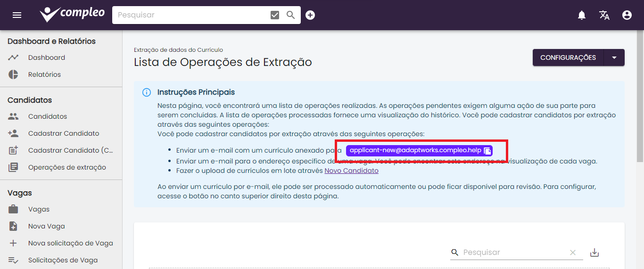Click the Solicitações de Vaga checklist icon

pyautogui.click(x=13, y=260)
